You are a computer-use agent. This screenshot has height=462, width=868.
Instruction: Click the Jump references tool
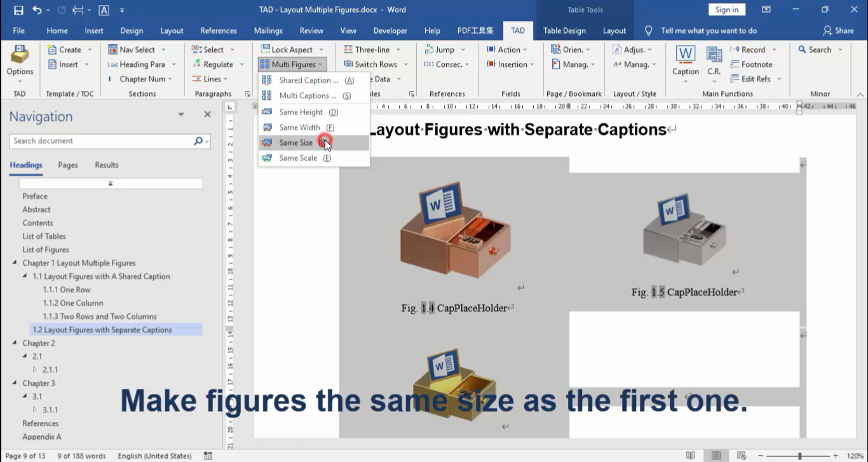(x=444, y=50)
